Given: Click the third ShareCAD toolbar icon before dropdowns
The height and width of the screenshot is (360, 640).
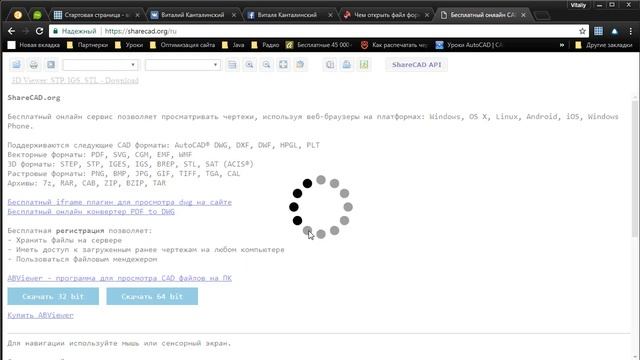Looking at the screenshot, I should (51, 64).
